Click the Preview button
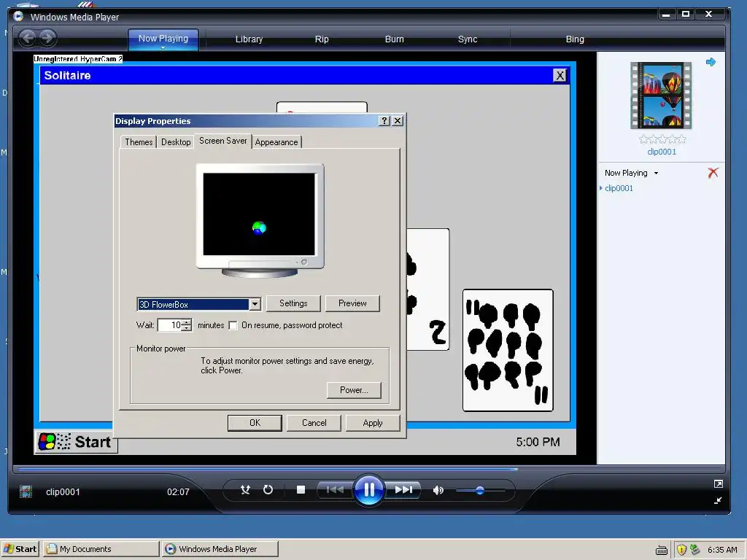The height and width of the screenshot is (560, 747). [x=352, y=303]
